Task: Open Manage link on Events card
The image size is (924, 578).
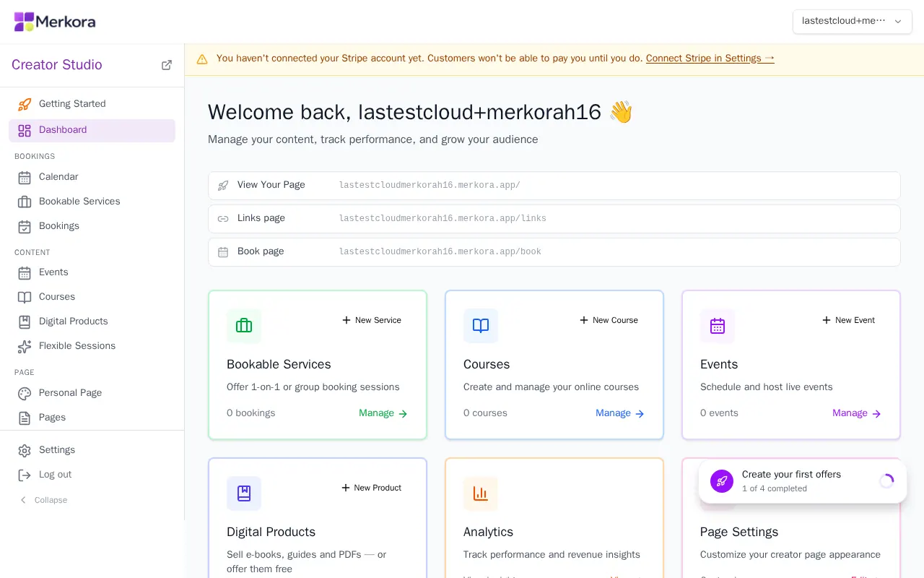Action: coord(857,413)
